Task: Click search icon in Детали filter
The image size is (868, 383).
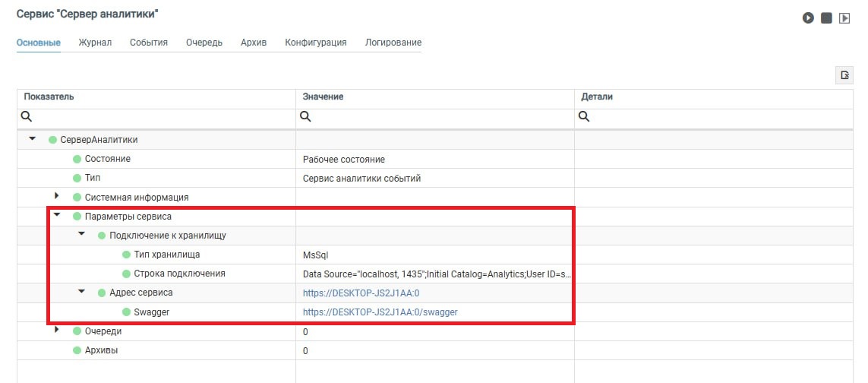Action: point(584,116)
